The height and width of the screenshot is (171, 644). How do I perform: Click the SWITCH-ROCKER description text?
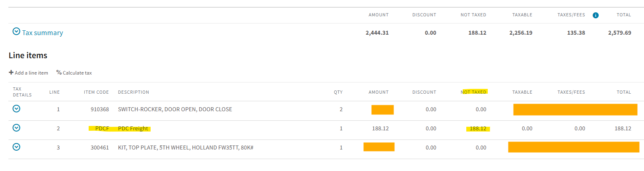175,109
